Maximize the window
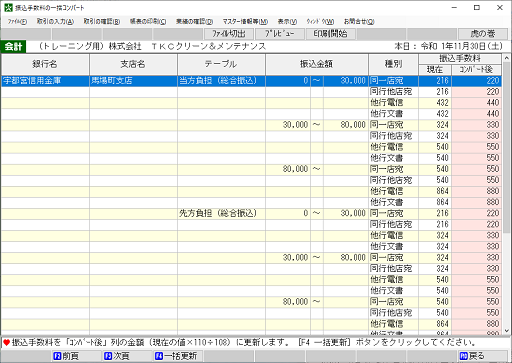This screenshot has width=512, height=363. click(x=477, y=7)
